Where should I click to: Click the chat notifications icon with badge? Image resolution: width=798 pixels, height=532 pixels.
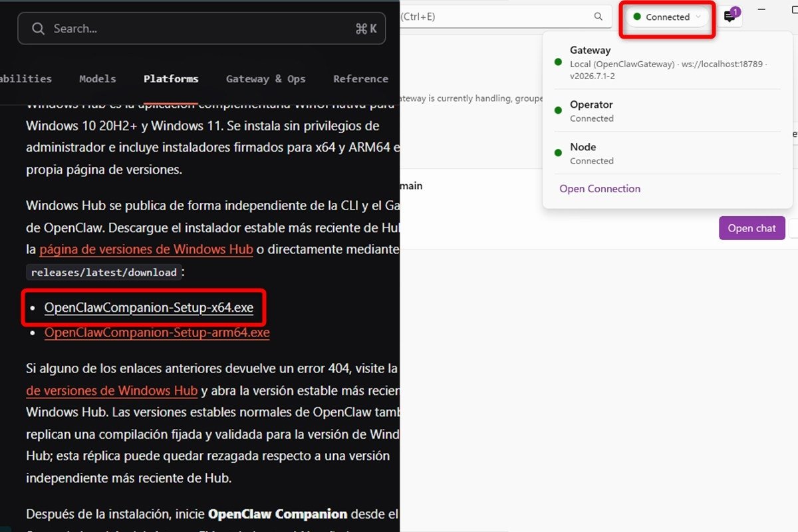(x=730, y=17)
